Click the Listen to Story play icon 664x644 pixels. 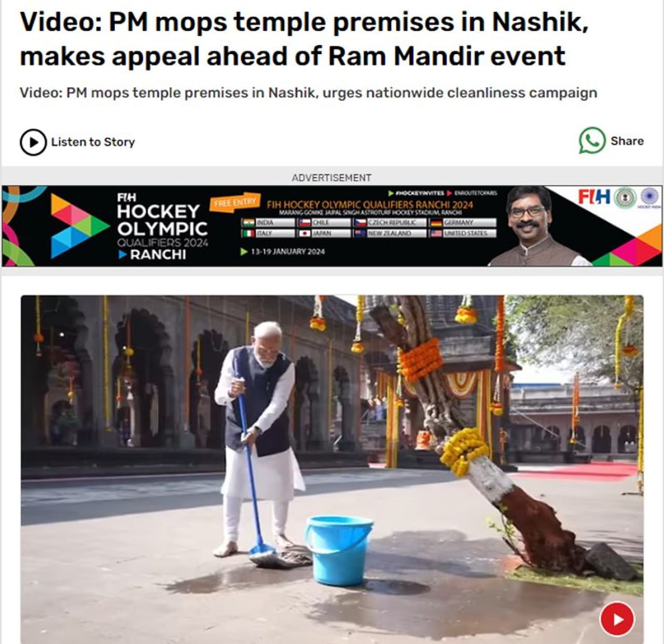click(x=33, y=142)
